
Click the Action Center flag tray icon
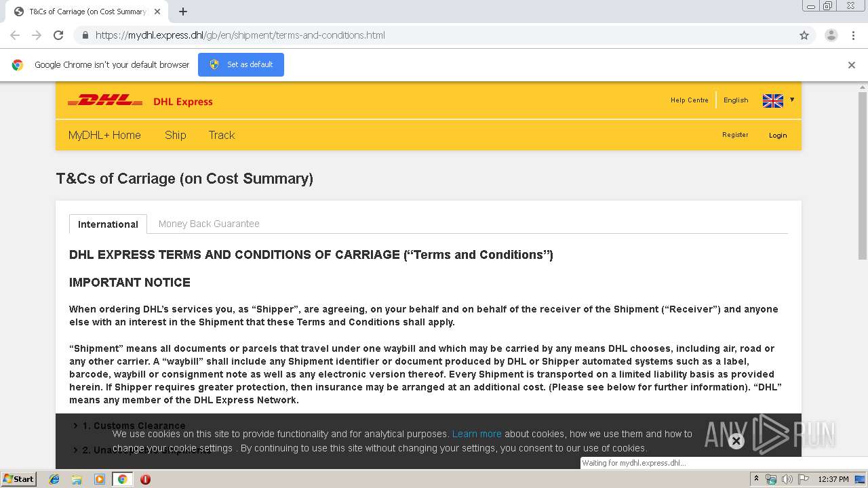[803, 479]
